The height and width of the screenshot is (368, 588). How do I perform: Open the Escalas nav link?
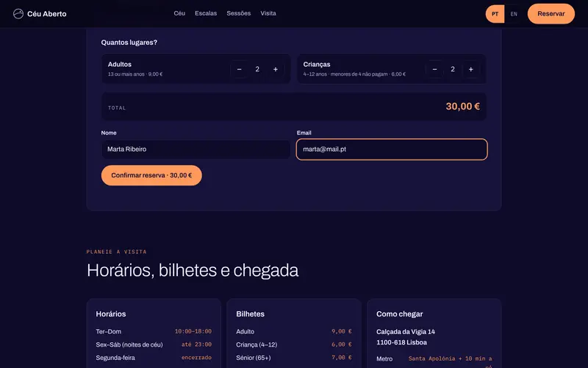206,13
